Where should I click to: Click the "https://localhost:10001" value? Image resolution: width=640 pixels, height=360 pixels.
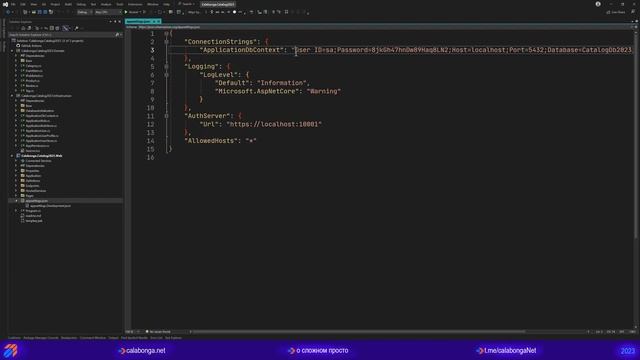pyautogui.click(x=274, y=124)
